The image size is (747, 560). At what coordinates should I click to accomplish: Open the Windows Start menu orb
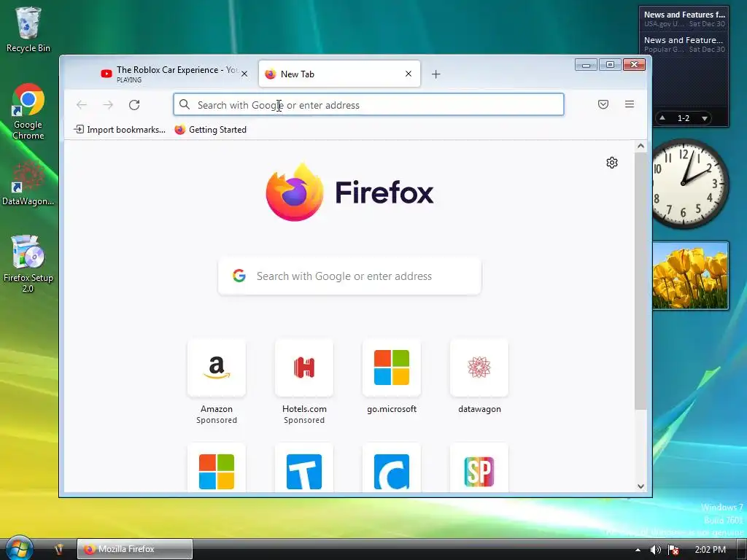click(19, 548)
